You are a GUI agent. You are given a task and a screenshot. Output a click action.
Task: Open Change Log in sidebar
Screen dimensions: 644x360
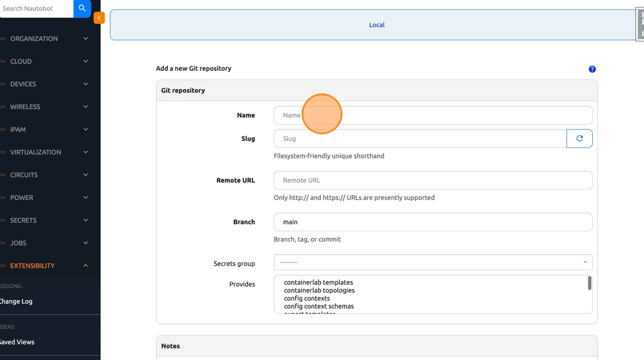tap(16, 301)
